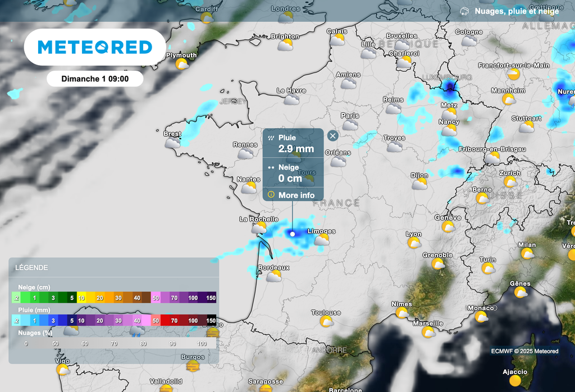Collapse the LÉGENDE panel header
This screenshot has height=392, width=575.
(x=112, y=268)
